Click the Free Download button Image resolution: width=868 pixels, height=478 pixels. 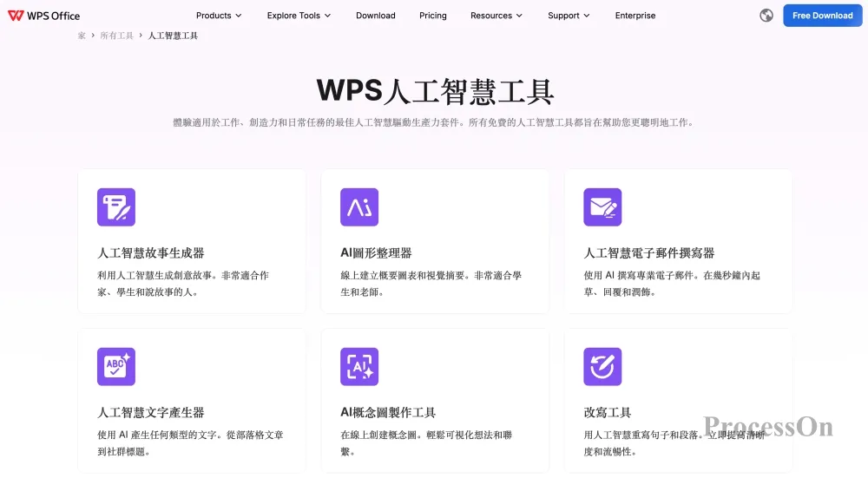click(823, 16)
